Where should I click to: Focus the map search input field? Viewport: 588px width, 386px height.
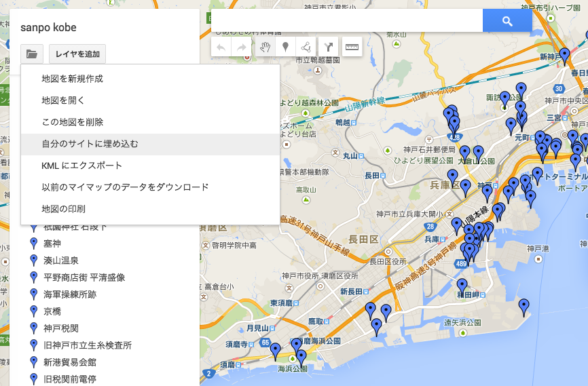pyautogui.click(x=347, y=21)
